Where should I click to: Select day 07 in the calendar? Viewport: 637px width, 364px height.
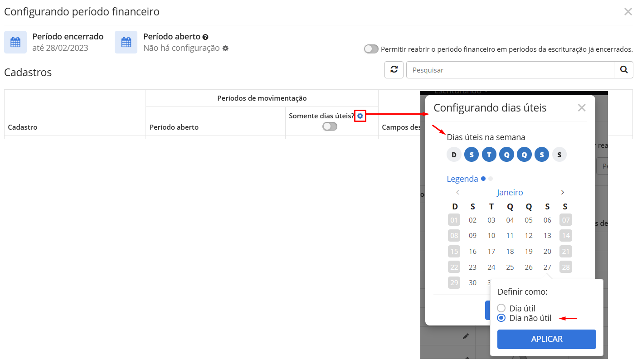[566, 220]
